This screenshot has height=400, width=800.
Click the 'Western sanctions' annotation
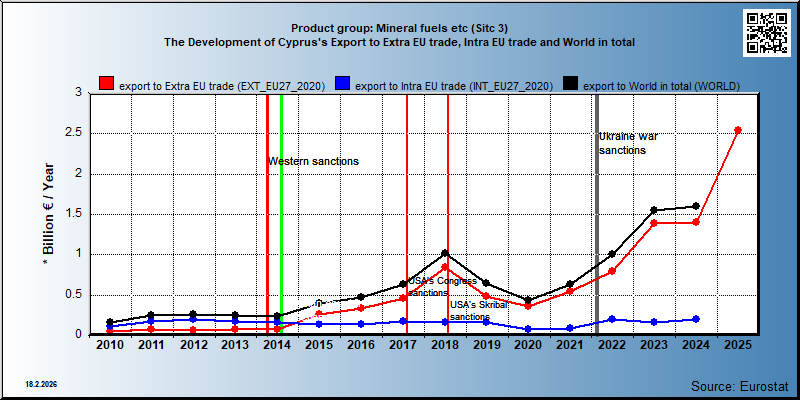coord(314,161)
